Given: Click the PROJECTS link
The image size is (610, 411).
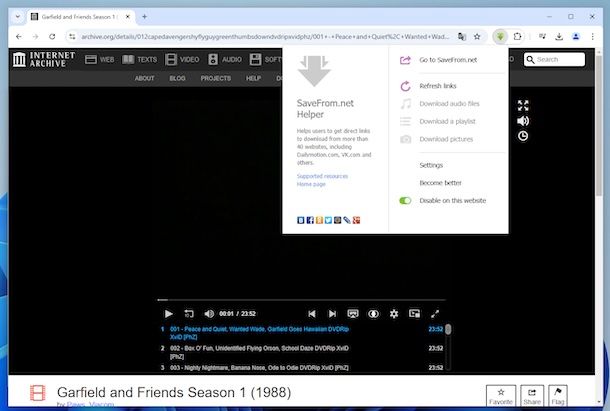Looking at the screenshot, I should 216,78.
